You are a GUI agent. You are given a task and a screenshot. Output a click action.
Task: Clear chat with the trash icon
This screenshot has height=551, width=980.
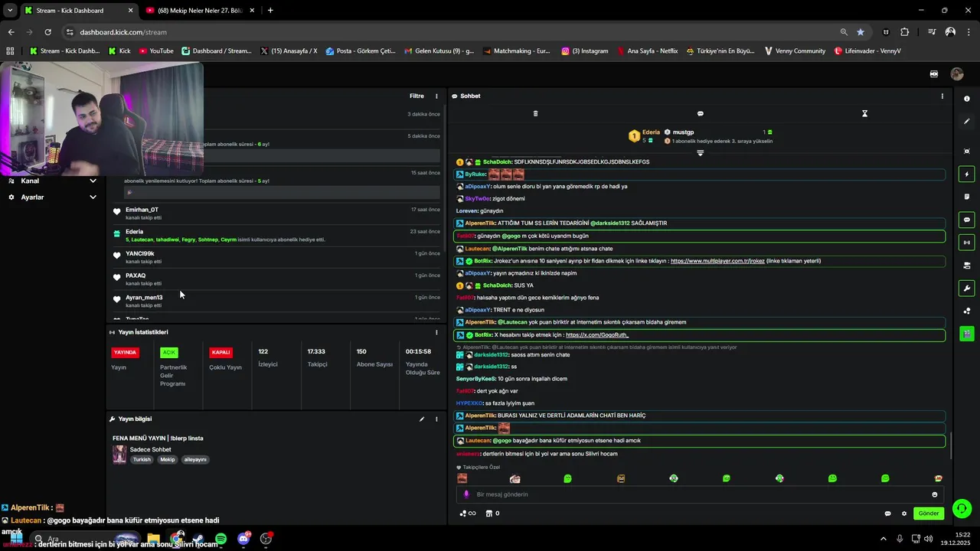point(535,113)
